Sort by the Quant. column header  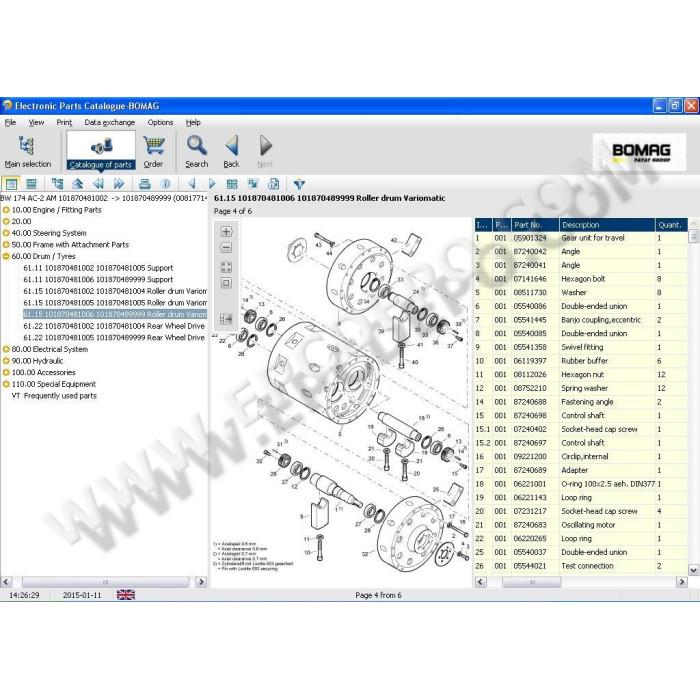[671, 225]
